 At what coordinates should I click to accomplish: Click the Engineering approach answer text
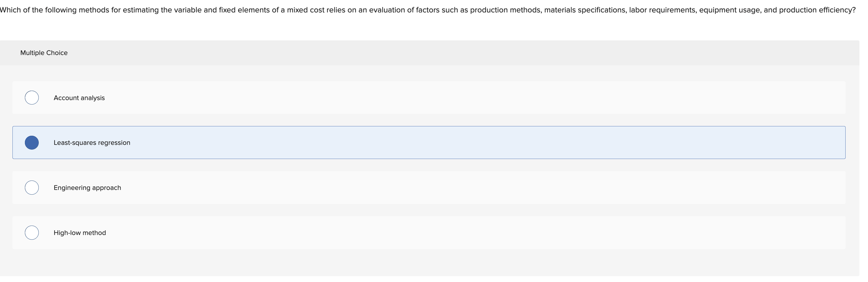[x=87, y=187]
